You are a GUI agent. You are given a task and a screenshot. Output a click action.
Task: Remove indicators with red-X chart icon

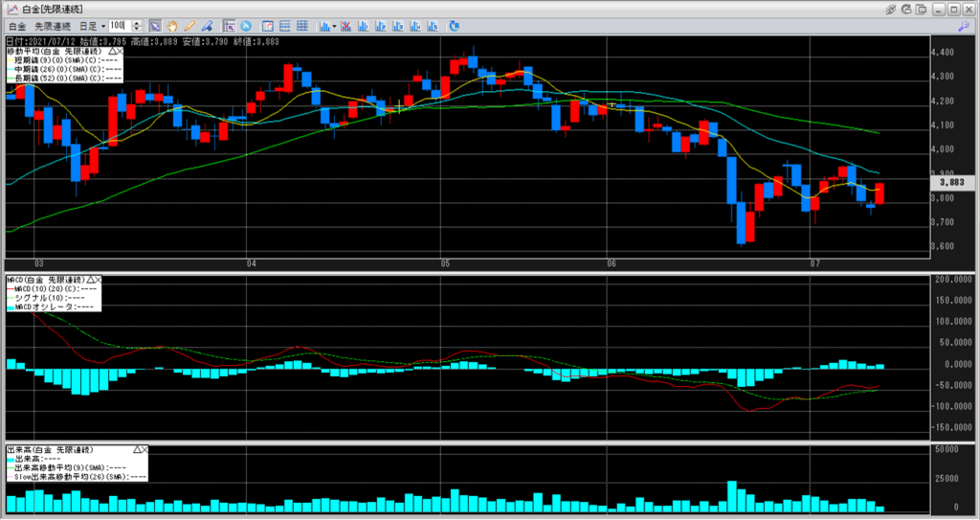coord(345,26)
